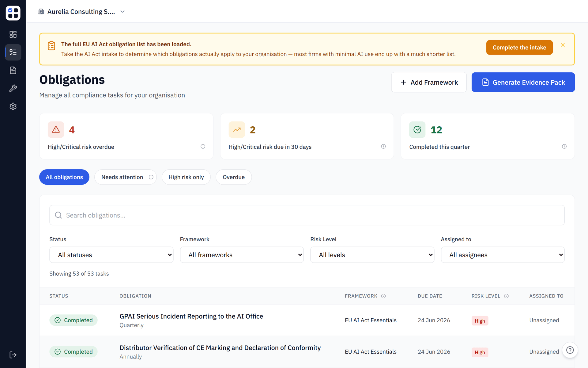Click 24 Jun 2026 in Distributor Verification row
The height and width of the screenshot is (368, 588).
point(434,352)
